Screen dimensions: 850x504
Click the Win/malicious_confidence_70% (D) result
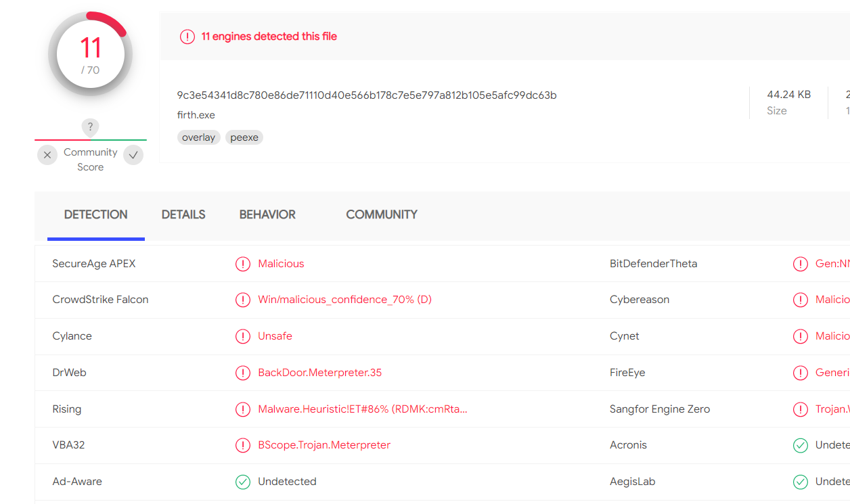pos(344,300)
